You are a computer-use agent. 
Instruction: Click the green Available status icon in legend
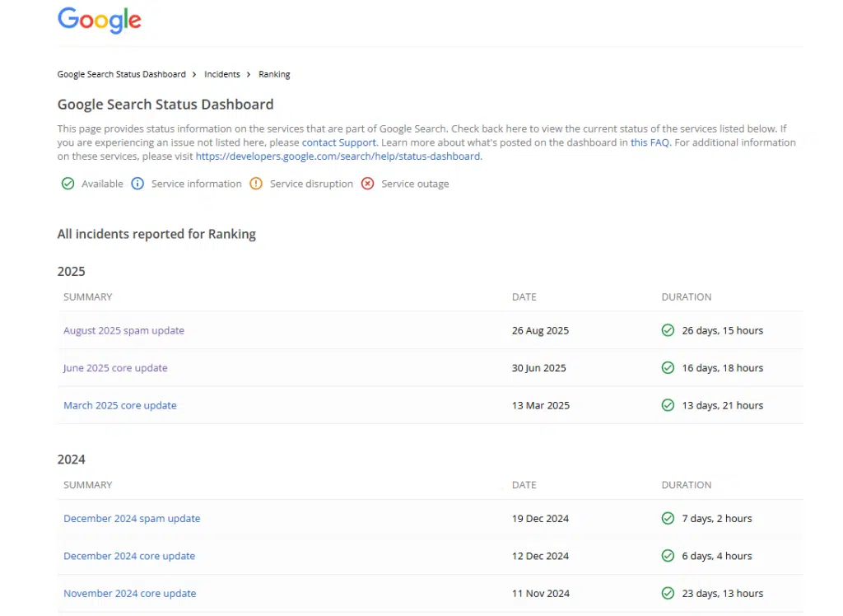pos(68,184)
